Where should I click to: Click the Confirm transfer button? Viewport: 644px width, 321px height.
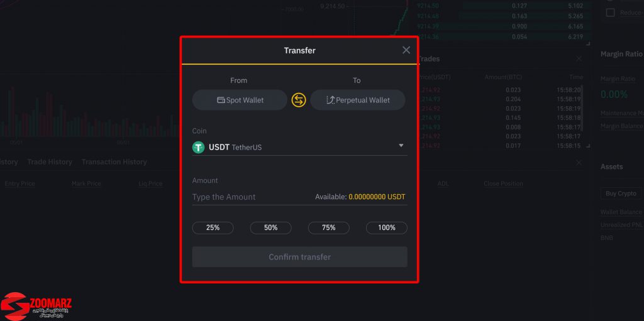click(300, 257)
